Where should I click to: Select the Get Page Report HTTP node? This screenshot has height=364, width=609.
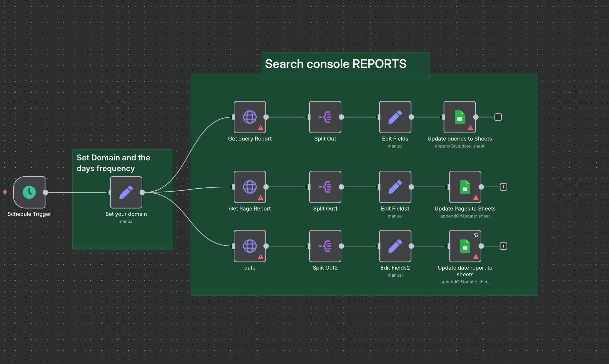coord(250,187)
